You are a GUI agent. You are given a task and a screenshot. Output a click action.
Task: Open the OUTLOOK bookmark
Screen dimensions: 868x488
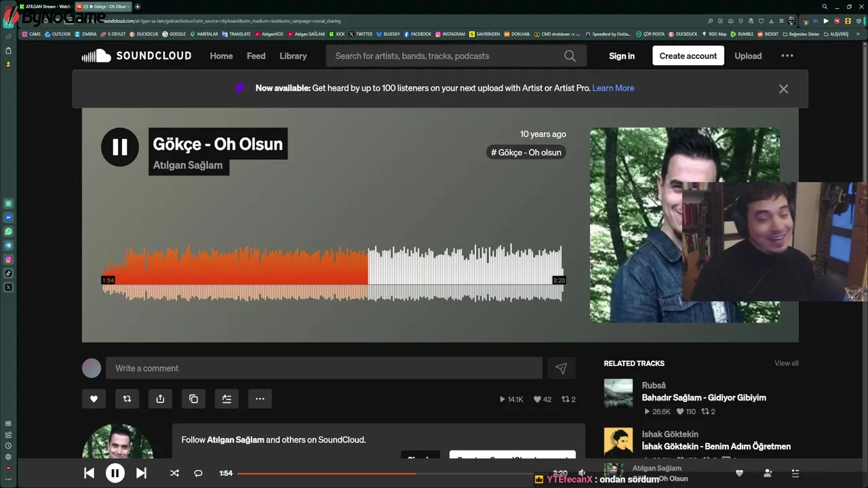(x=58, y=34)
